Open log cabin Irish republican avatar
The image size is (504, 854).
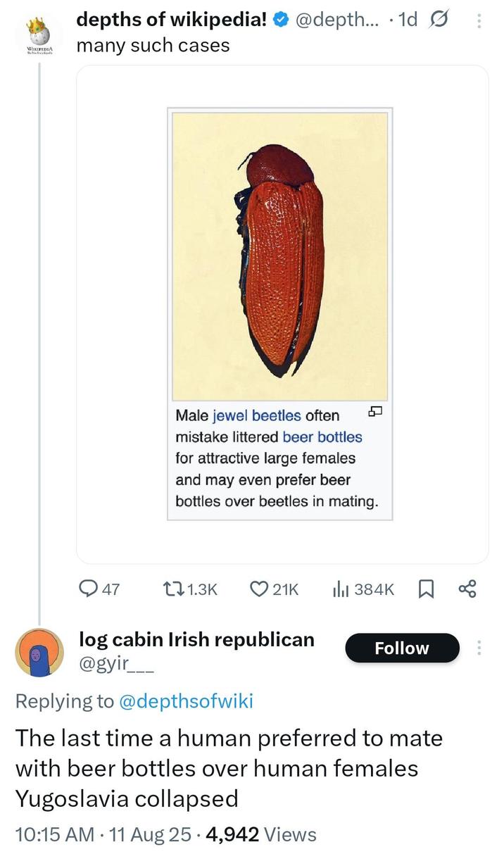(39, 652)
